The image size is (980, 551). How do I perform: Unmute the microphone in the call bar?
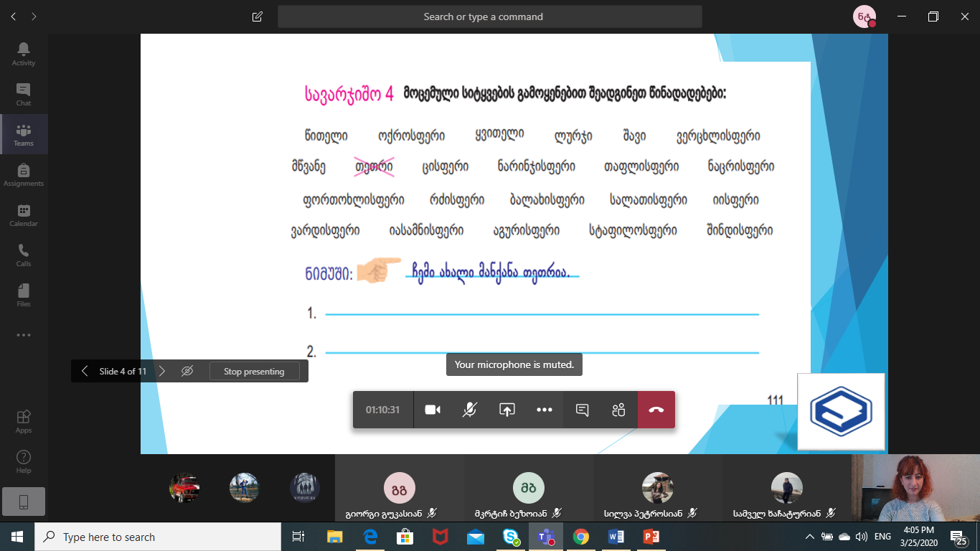(x=470, y=410)
